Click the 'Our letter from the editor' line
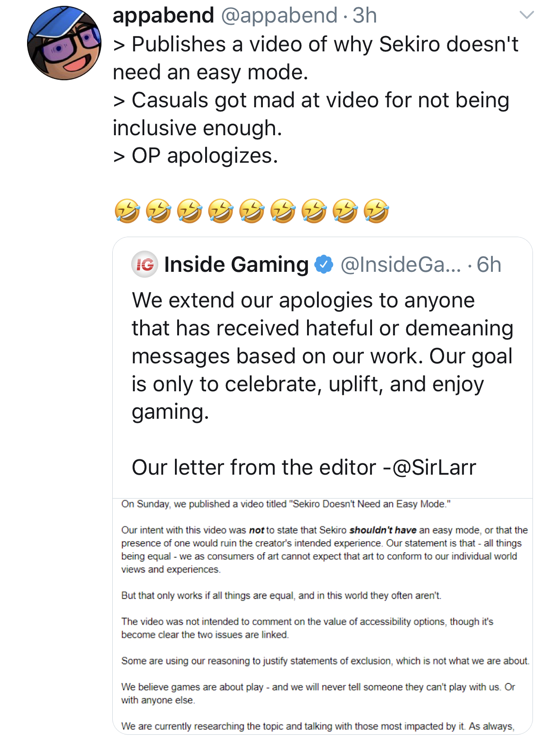Viewport: 560px width, 742px height. [x=304, y=467]
